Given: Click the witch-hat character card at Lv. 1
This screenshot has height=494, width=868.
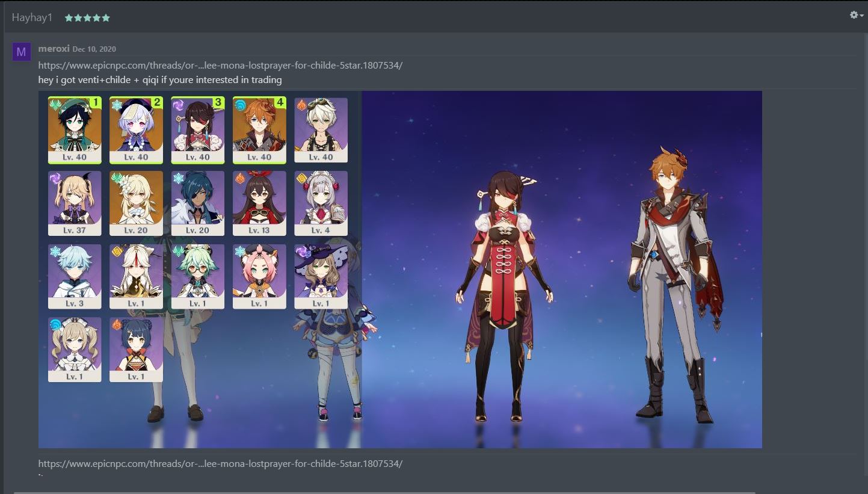Looking at the screenshot, I should tap(321, 277).
